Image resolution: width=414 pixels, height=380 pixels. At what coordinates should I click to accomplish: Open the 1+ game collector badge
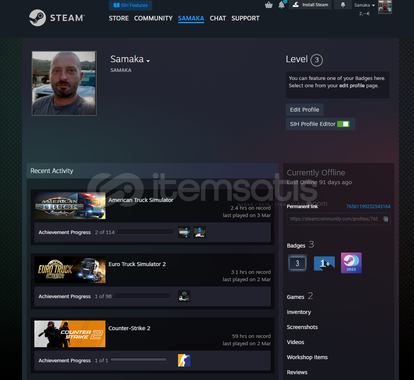(324, 263)
